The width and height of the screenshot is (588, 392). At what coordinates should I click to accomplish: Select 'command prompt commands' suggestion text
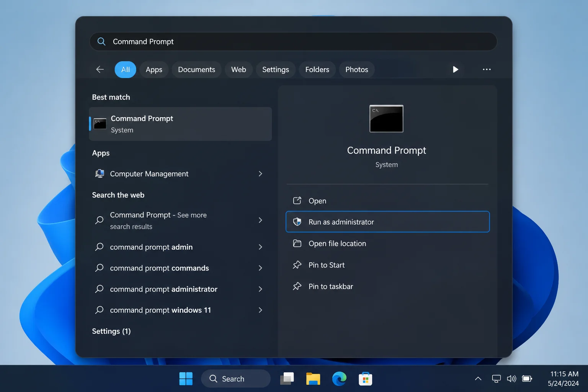pyautogui.click(x=159, y=268)
